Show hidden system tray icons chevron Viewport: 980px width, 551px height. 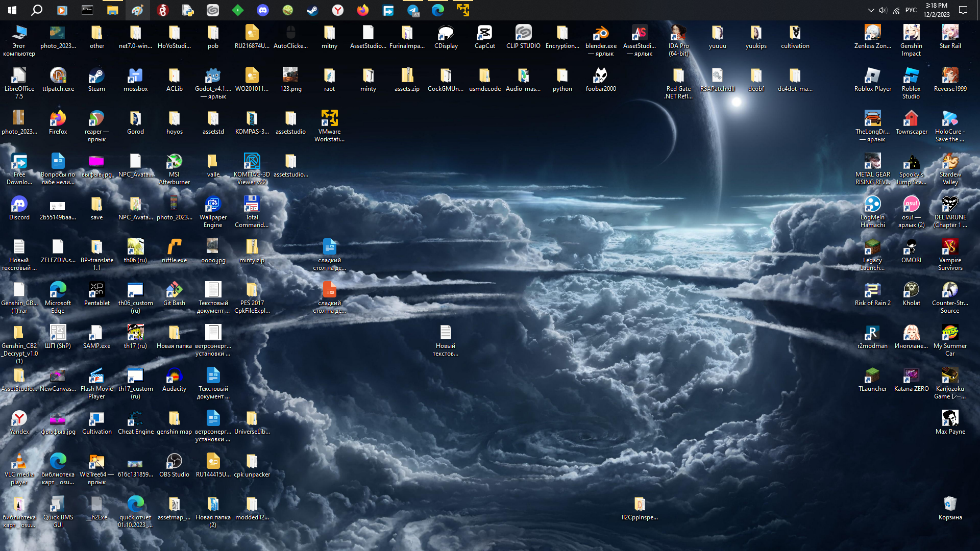point(871,10)
